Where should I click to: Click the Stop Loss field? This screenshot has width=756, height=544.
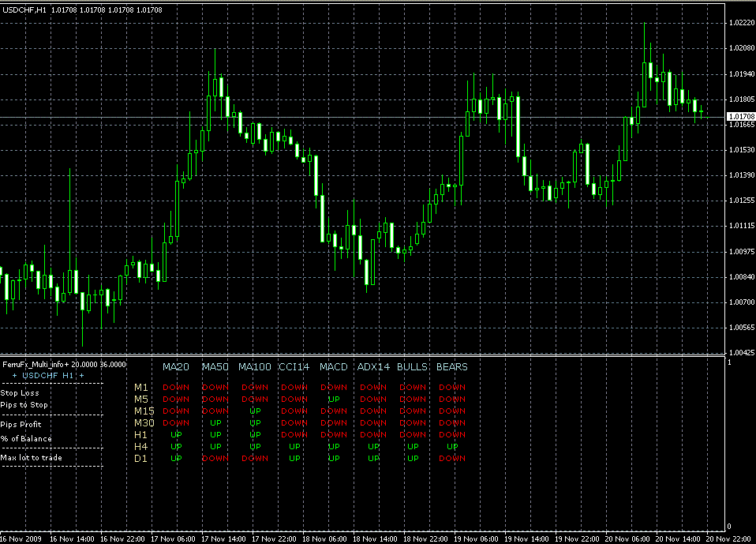tap(20, 393)
